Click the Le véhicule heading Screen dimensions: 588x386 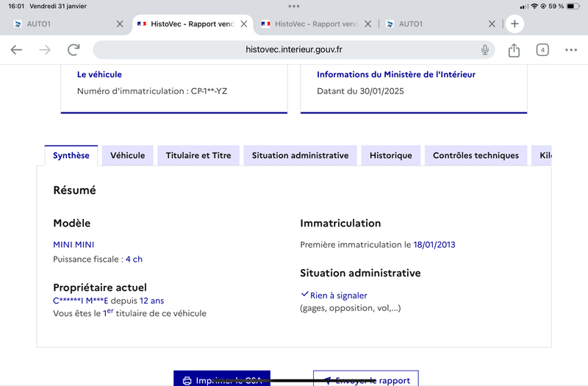click(x=99, y=74)
